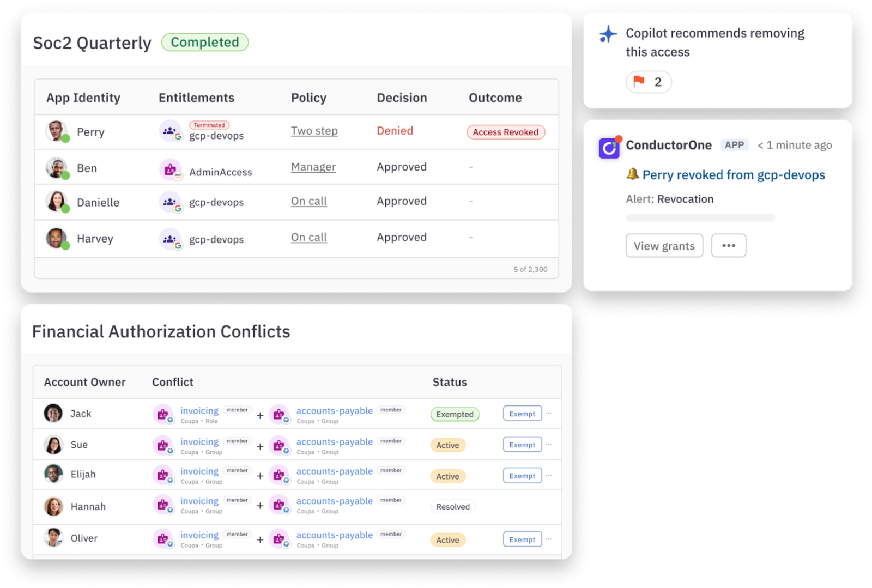
Task: Follow the Perry revoked from gcp-devops link
Action: tap(734, 175)
